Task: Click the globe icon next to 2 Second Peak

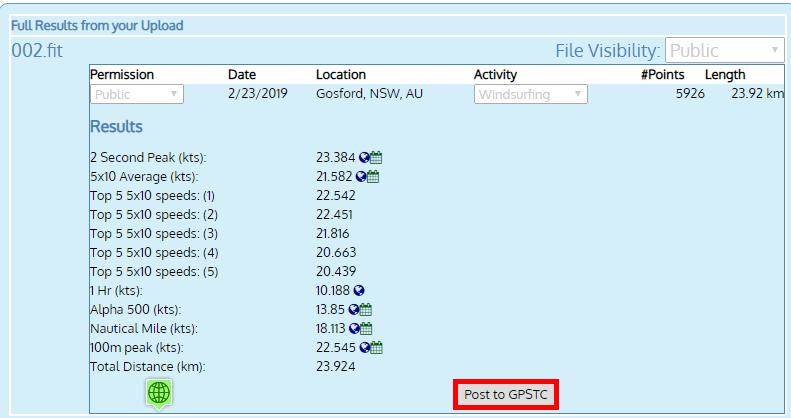Action: (x=366, y=158)
